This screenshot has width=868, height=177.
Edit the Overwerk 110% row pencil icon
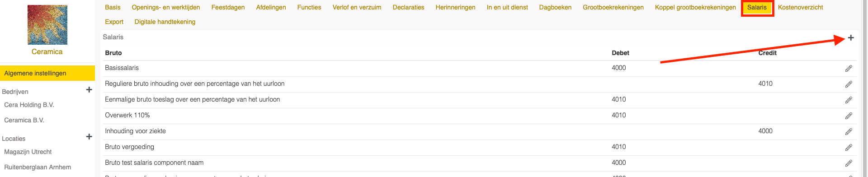(849, 116)
